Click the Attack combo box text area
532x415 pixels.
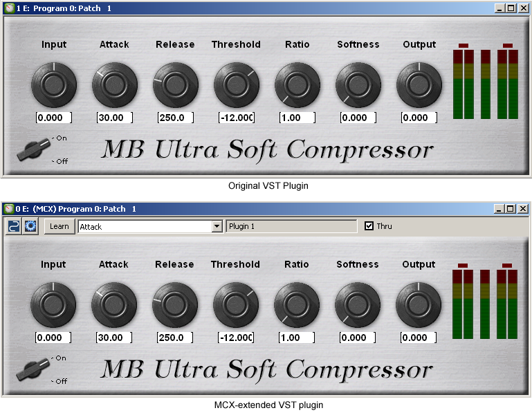coord(144,226)
